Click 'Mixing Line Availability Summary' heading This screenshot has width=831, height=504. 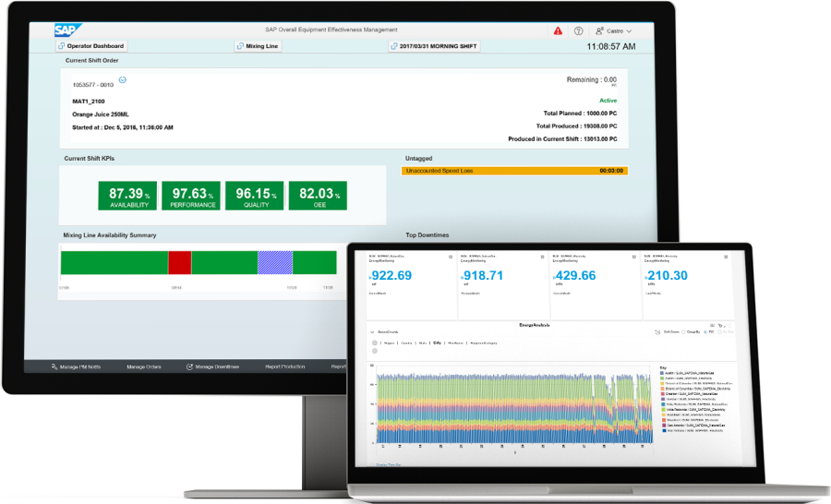point(110,235)
